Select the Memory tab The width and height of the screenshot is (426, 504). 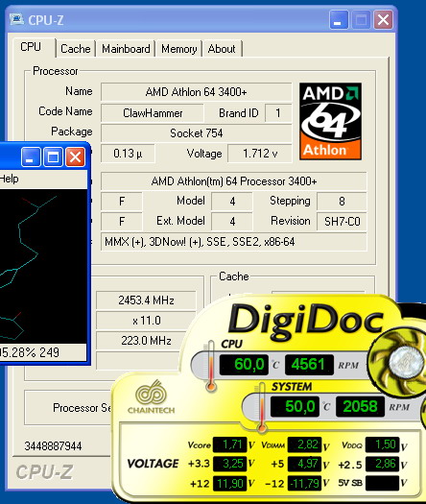pyautogui.click(x=179, y=49)
